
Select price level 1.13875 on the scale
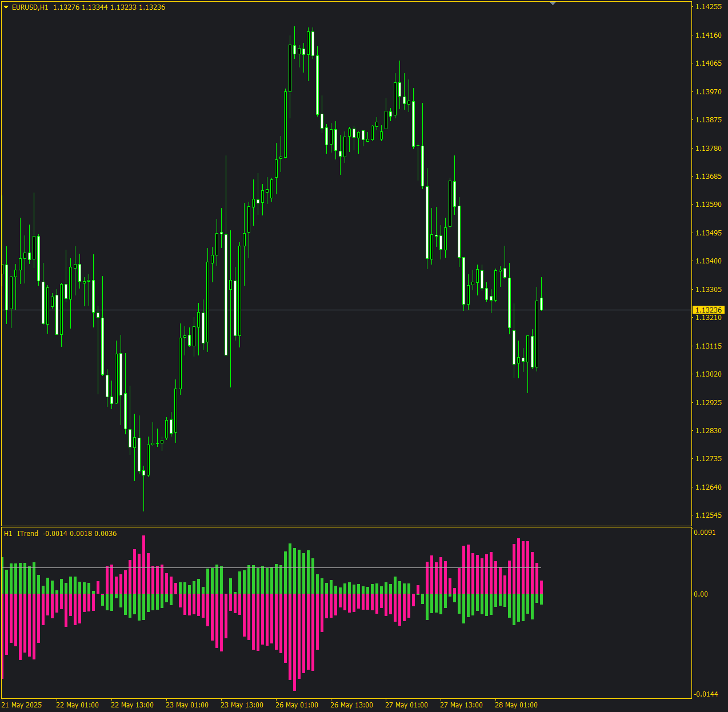[x=708, y=120]
